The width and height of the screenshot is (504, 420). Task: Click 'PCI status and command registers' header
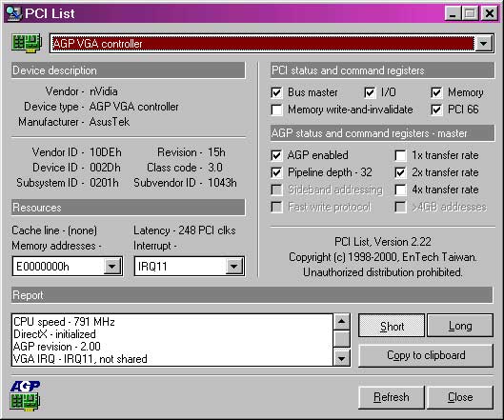[x=382, y=70]
